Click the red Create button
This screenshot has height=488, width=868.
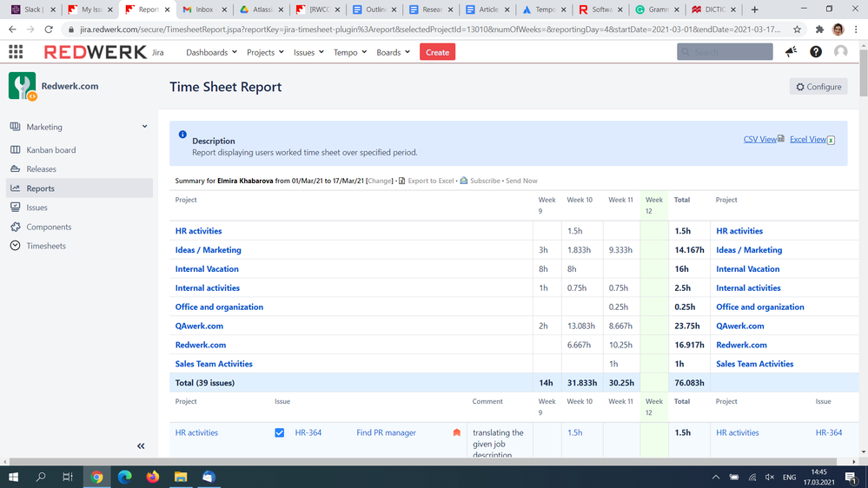click(x=437, y=52)
